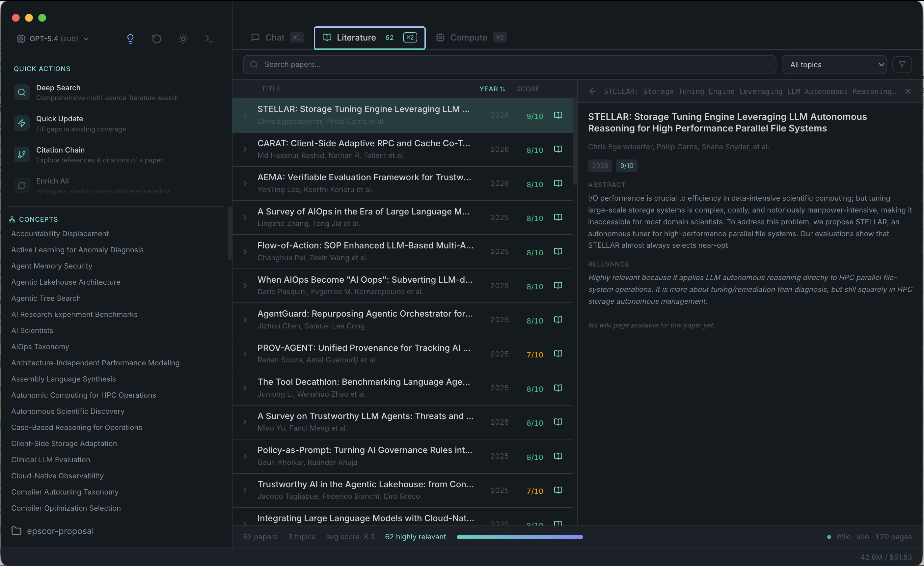Click the token cost 42.6M / $51.83
This screenshot has width=924, height=566.
coord(886,557)
